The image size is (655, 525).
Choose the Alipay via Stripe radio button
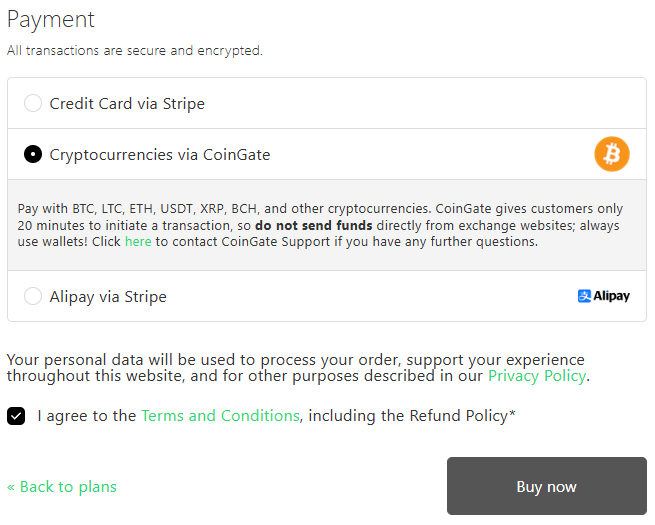[33, 296]
